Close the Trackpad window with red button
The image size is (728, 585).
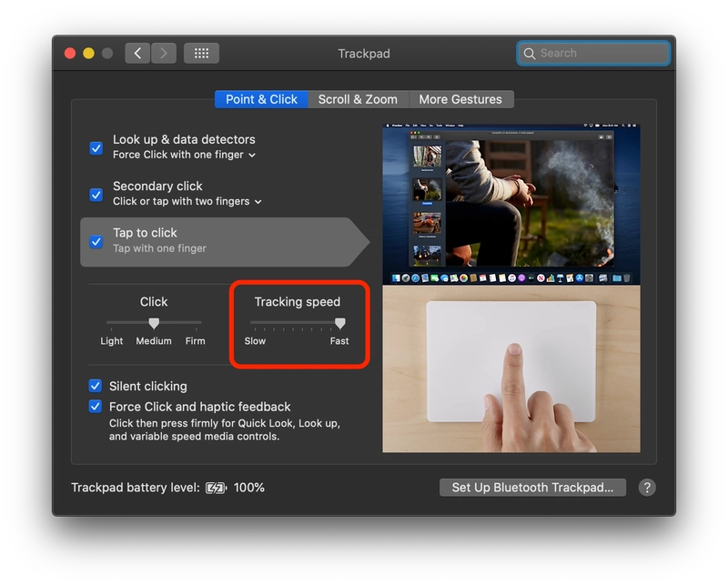pyautogui.click(x=70, y=54)
